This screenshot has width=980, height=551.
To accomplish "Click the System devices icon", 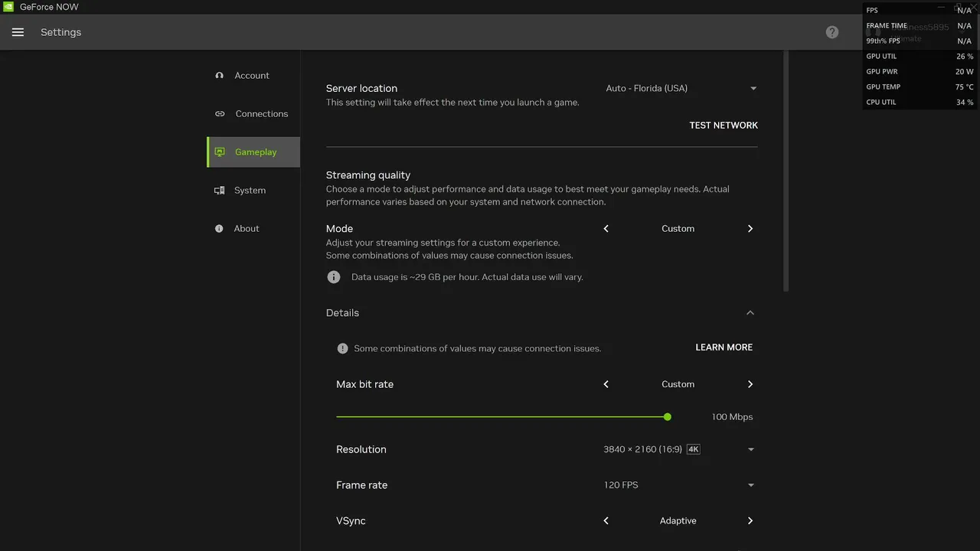I will coord(220,191).
